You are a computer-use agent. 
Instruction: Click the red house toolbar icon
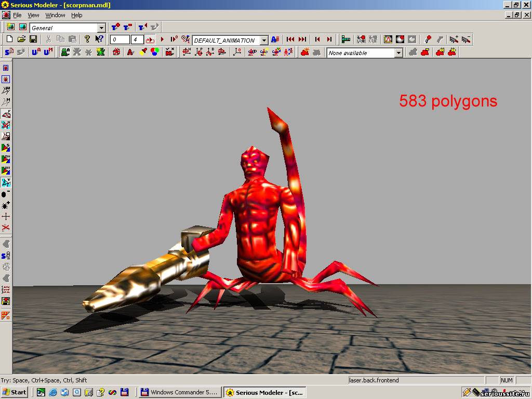pyautogui.click(x=116, y=52)
